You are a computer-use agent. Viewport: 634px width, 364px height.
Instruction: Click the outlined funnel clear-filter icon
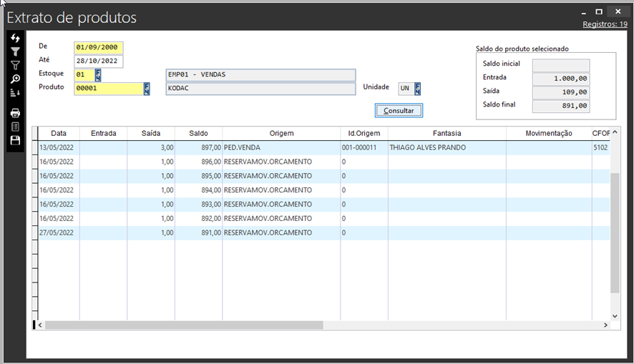[x=15, y=65]
